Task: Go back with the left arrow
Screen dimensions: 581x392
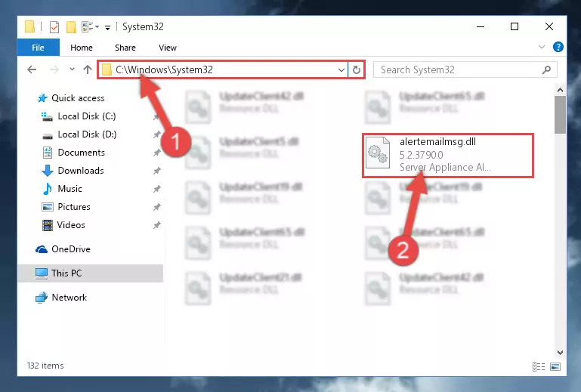Action: [x=32, y=69]
